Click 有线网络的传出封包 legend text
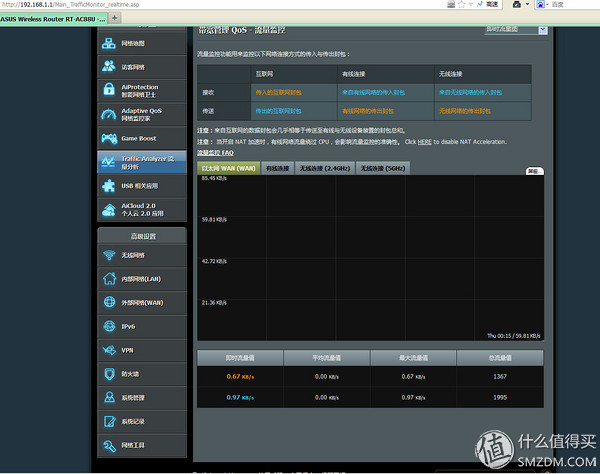 pos(368,111)
